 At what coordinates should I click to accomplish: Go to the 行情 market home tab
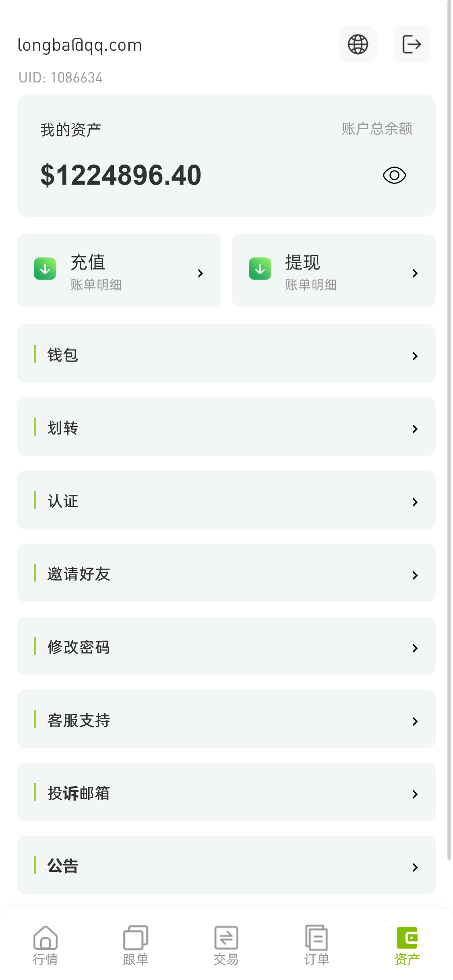pyautogui.click(x=45, y=945)
